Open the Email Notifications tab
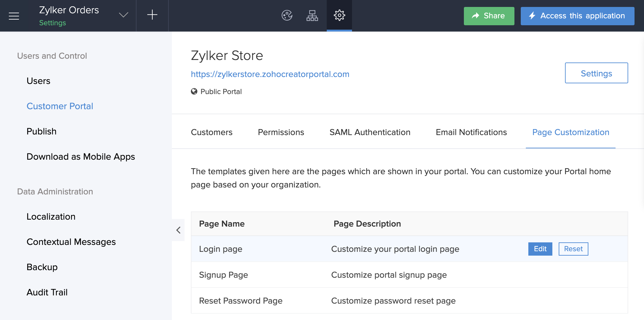The height and width of the screenshot is (320, 644). coord(471,132)
